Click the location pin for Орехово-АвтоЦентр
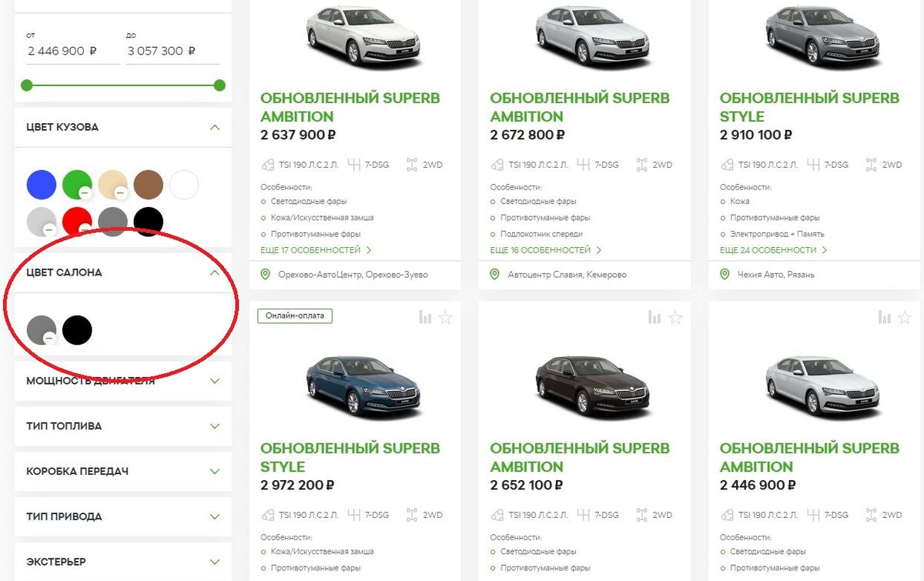Screen dimensions: 924x581 pyautogui.click(x=266, y=274)
